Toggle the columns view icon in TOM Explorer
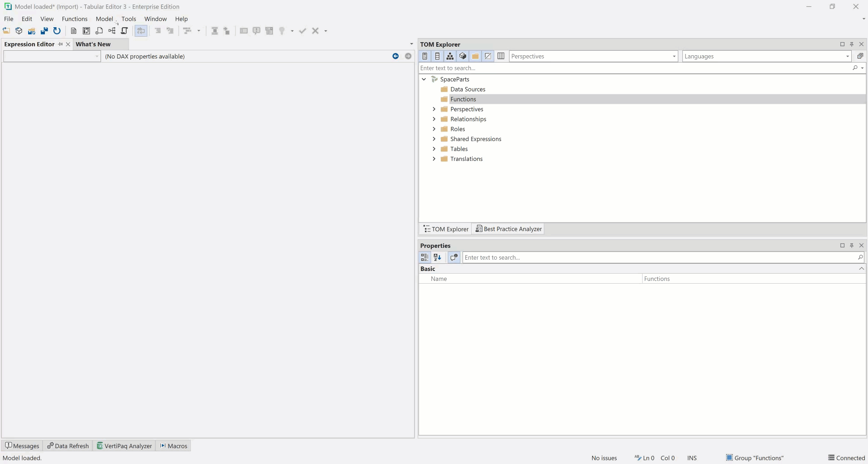The height and width of the screenshot is (464, 868). (501, 56)
